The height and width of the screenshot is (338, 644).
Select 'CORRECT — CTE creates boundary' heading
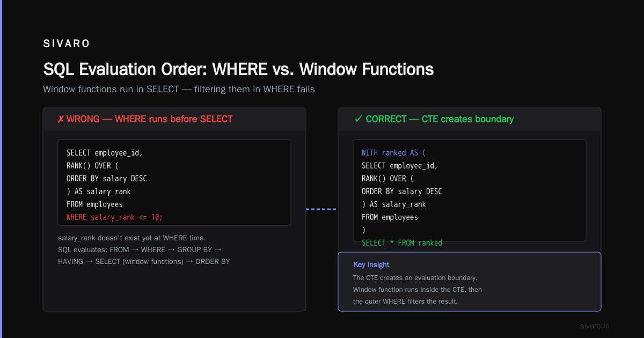coord(440,119)
